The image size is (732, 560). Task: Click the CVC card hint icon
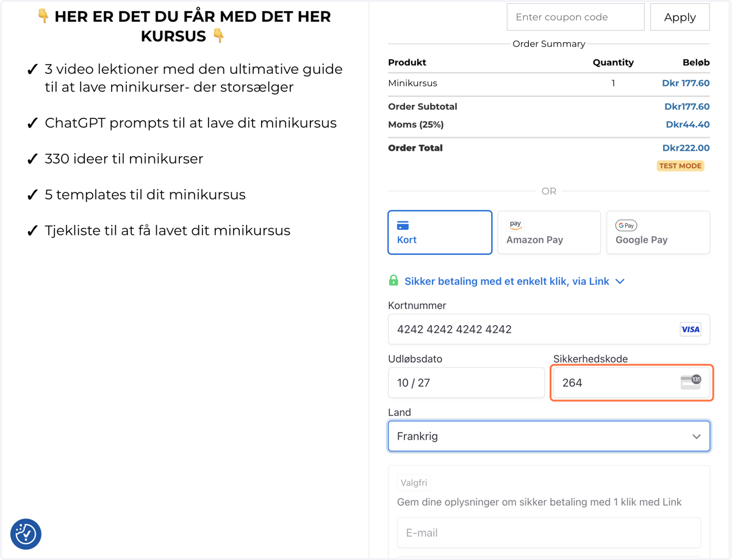691,382
